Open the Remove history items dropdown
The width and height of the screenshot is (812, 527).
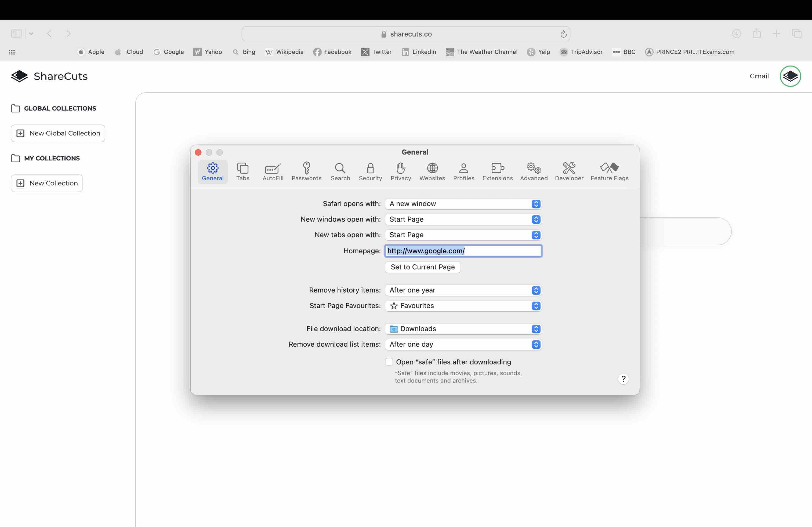[463, 290]
